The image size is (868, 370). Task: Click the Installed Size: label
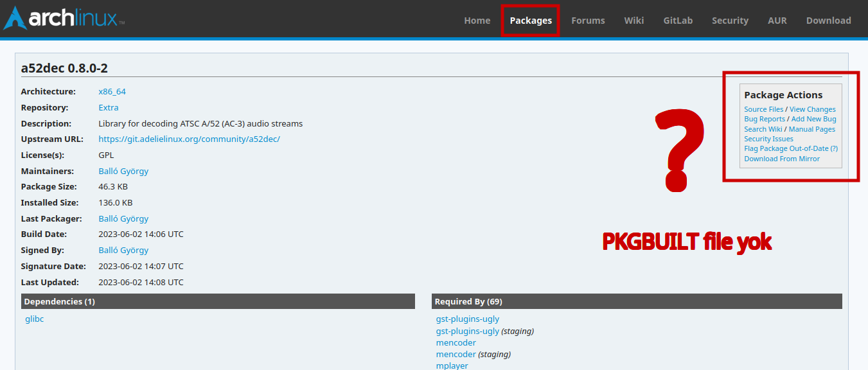pyautogui.click(x=49, y=203)
